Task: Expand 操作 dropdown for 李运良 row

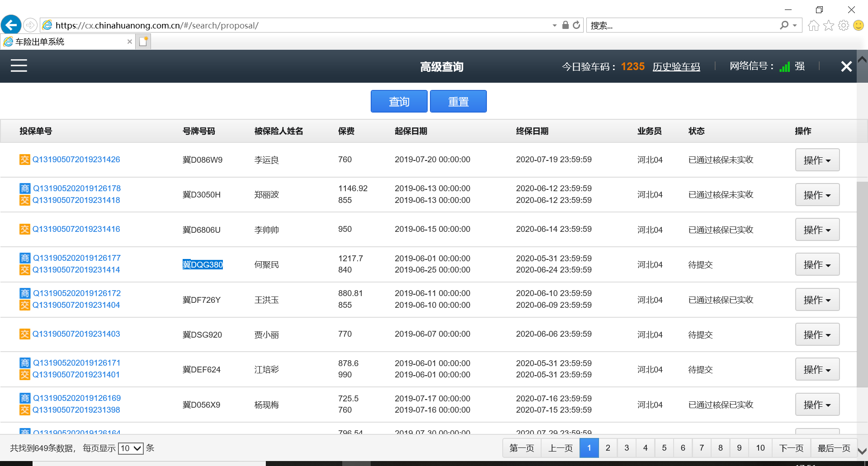Action: click(x=817, y=160)
